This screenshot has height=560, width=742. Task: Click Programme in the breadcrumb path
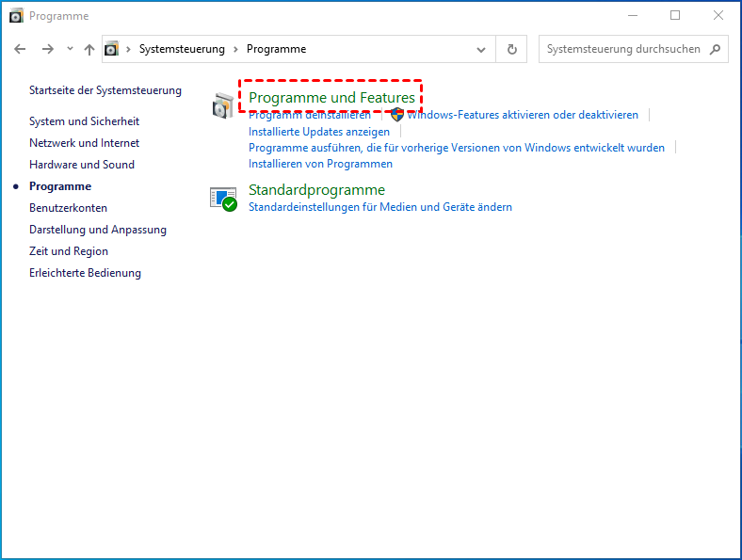[x=276, y=49]
